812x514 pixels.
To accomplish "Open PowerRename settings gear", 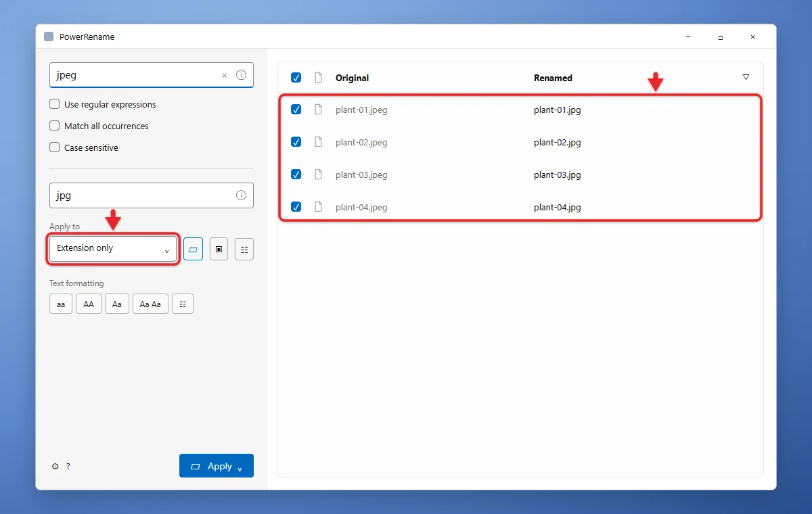I will click(x=55, y=466).
